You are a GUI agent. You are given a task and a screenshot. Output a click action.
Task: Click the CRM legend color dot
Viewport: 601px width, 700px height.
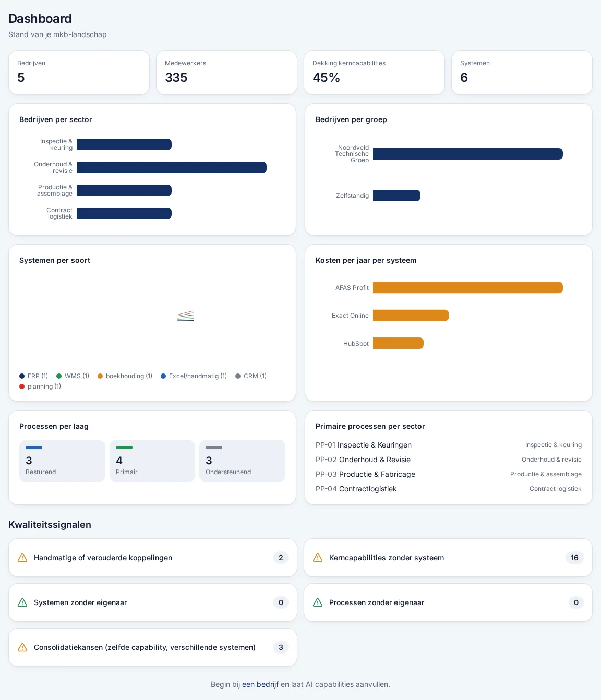(238, 376)
